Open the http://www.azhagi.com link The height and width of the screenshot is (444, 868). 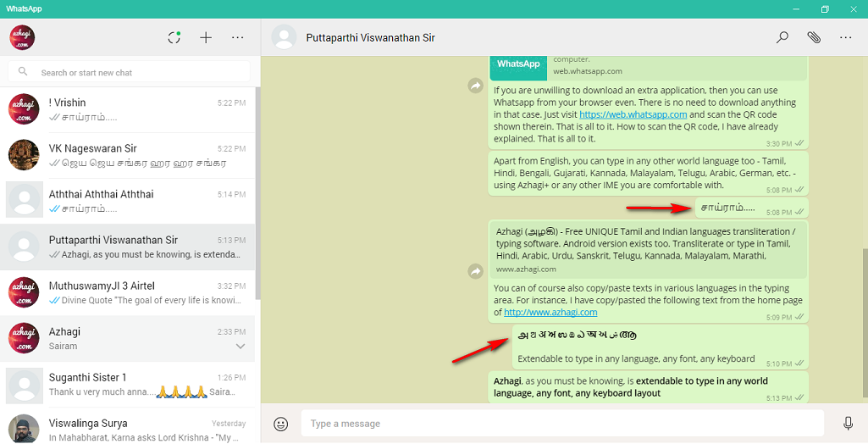point(550,312)
